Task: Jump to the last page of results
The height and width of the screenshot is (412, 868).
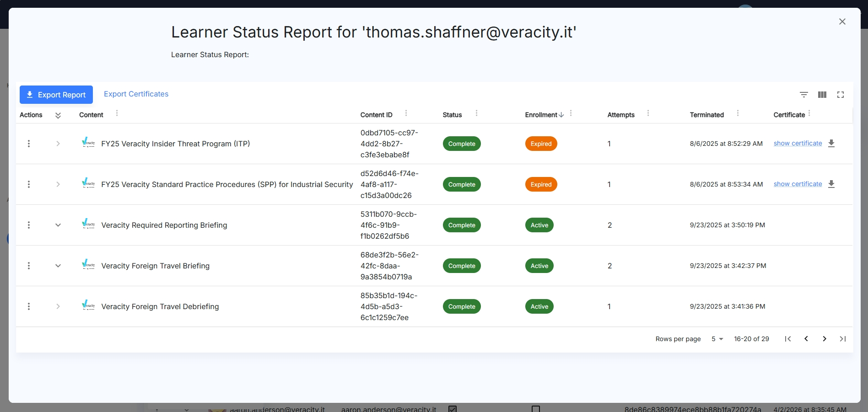Action: (843, 339)
